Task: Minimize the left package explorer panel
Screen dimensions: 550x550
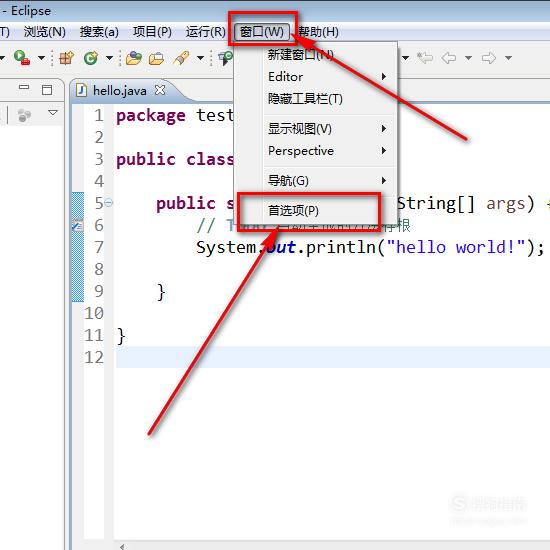Action: click(x=24, y=87)
